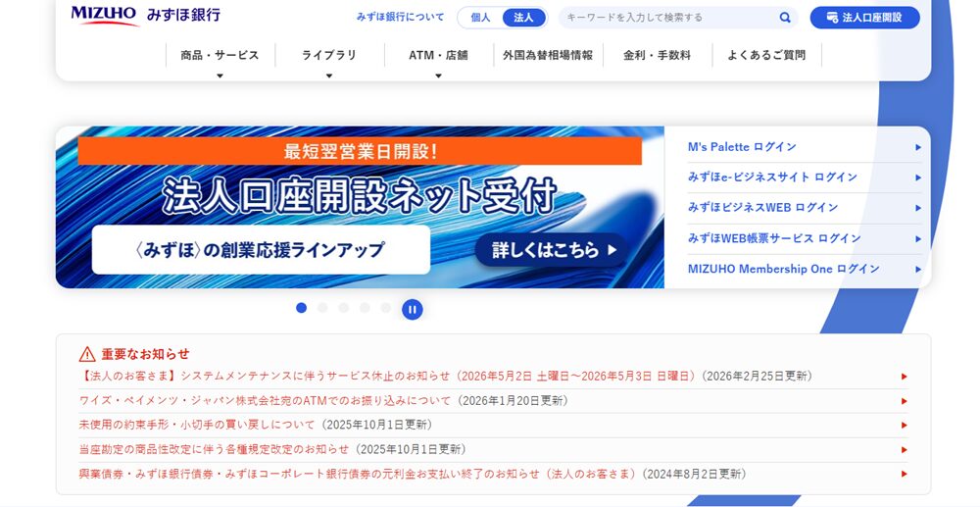
Task: Pause the banner carousel
Action: pyautogui.click(x=413, y=309)
